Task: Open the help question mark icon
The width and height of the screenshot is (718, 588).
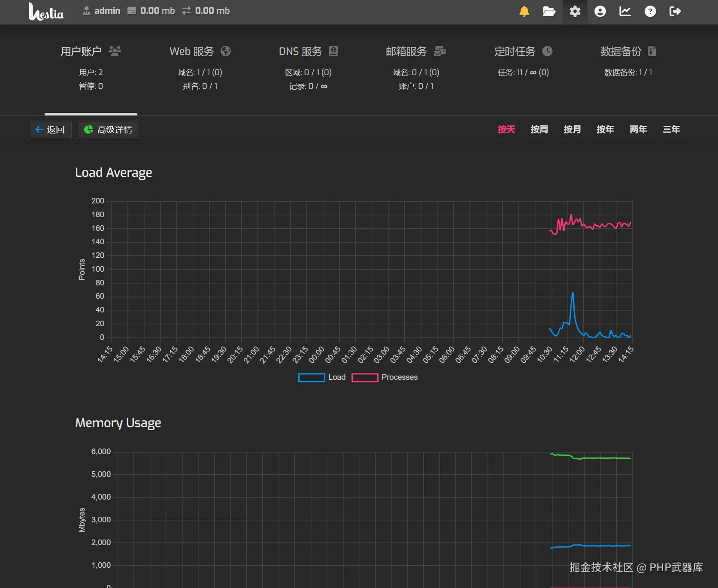Action: [650, 11]
